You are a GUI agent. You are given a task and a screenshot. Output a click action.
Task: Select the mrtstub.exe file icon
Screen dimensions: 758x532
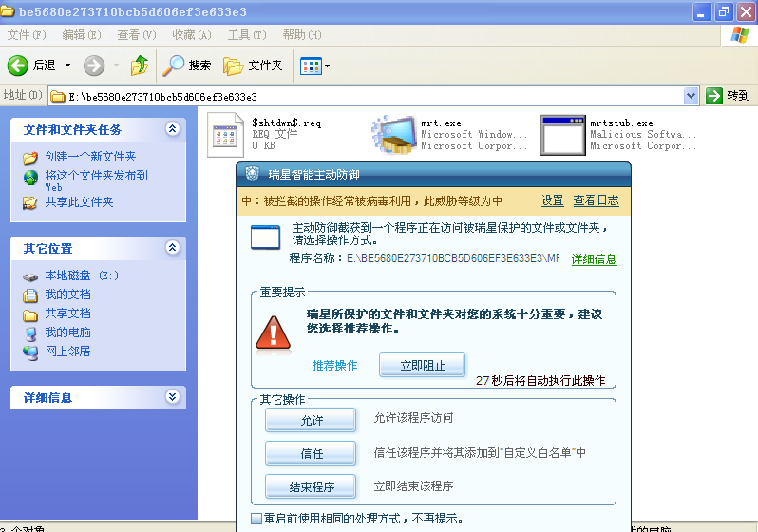[562, 135]
